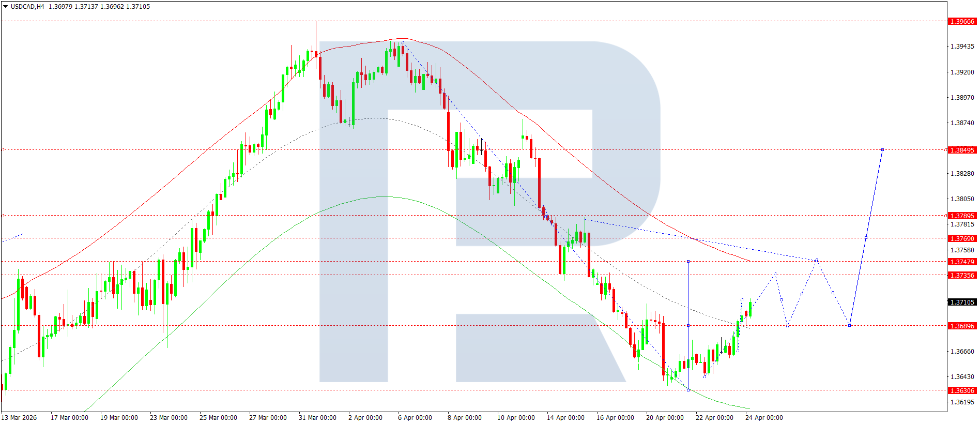980x424 pixels.
Task: Click the 24 Apr 00:00 date label
Action: (x=763, y=418)
